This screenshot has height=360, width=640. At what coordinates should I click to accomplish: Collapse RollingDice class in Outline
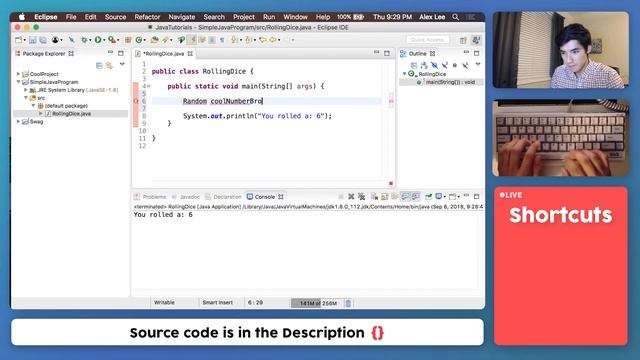point(404,74)
